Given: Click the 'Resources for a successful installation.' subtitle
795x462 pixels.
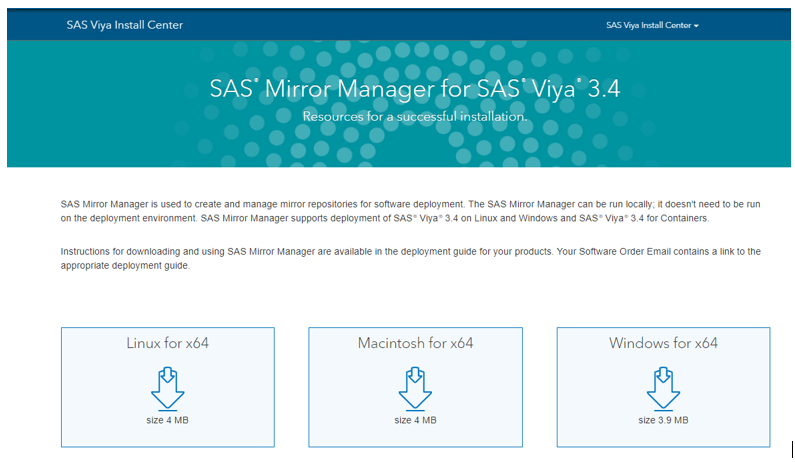Looking at the screenshot, I should click(415, 117).
